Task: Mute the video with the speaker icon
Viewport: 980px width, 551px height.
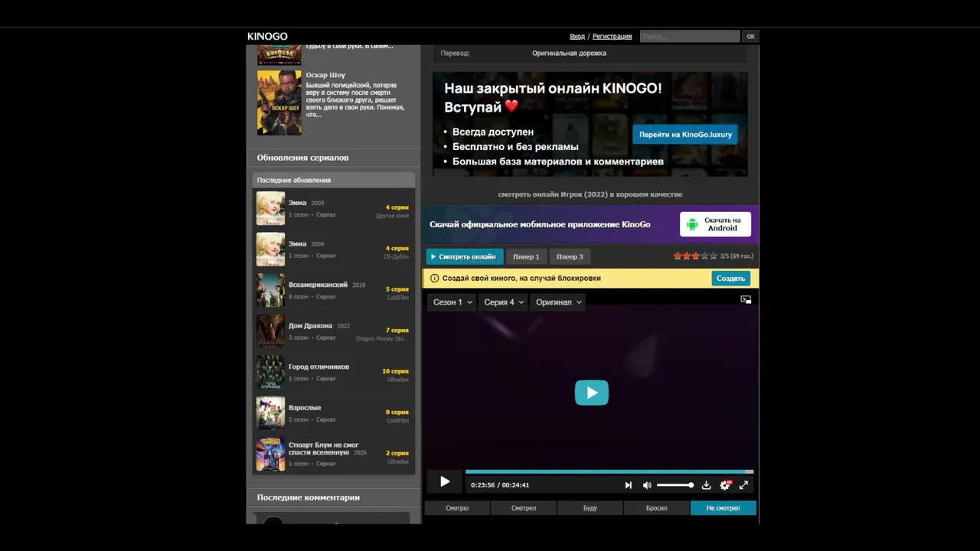Action: tap(647, 485)
